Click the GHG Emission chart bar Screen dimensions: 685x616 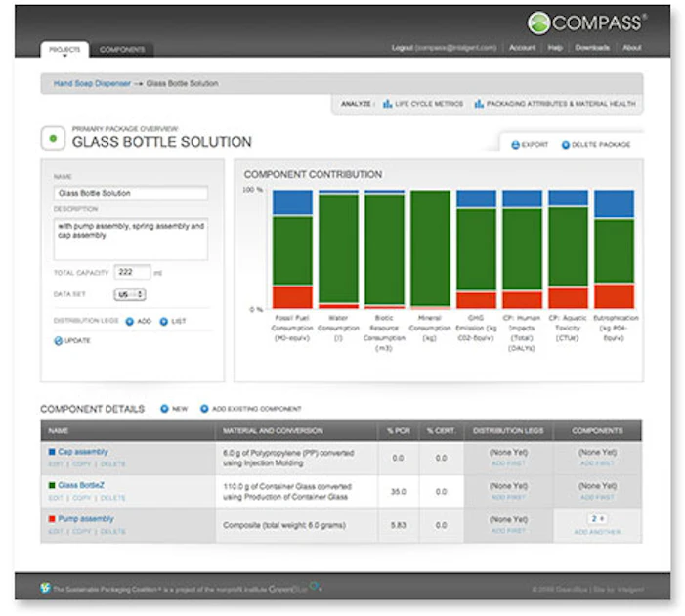pos(476,249)
